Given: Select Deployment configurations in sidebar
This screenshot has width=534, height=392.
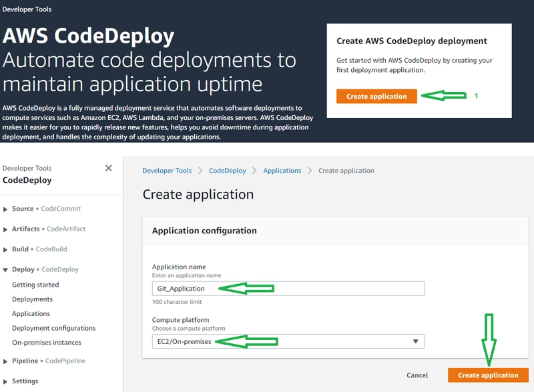Looking at the screenshot, I should coord(53,328).
